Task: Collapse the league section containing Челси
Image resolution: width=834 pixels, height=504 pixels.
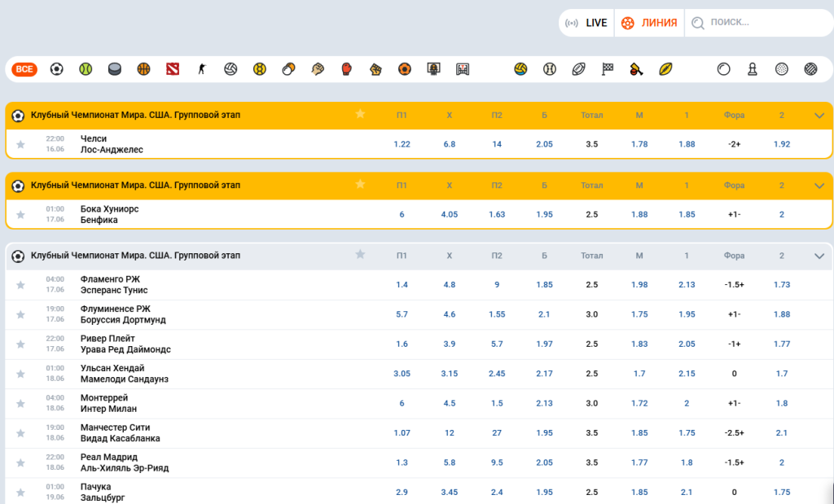Action: (x=819, y=116)
